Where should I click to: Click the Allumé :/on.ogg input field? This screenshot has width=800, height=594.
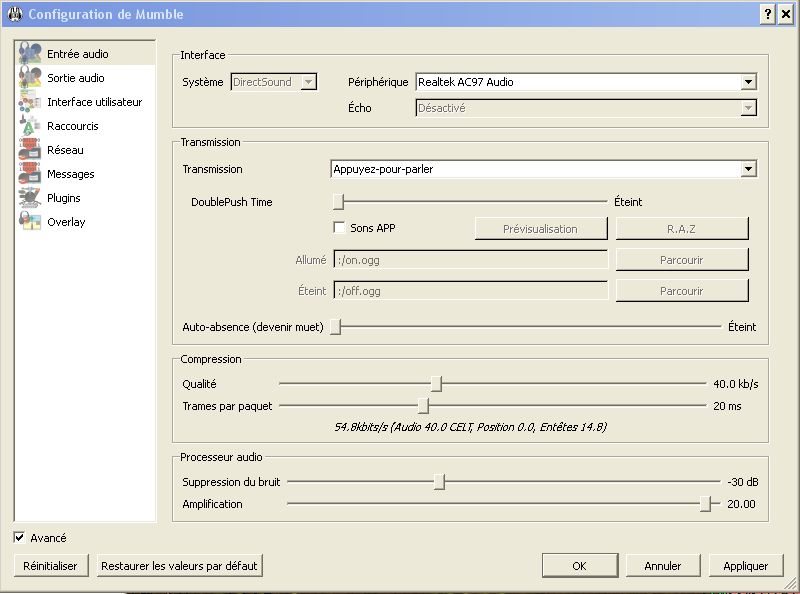[470, 260]
